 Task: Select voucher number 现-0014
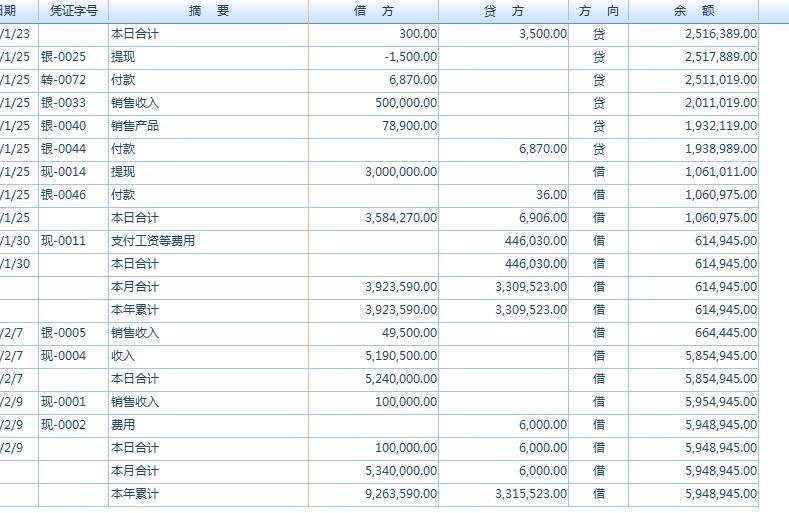click(x=63, y=172)
